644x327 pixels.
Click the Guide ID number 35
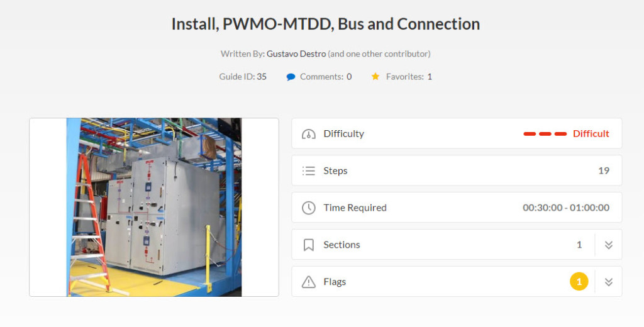click(262, 77)
